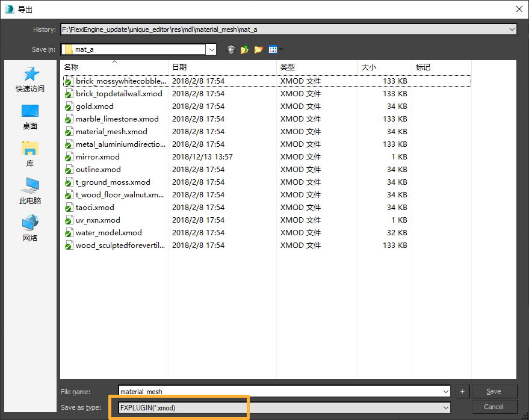Open the view menu icon

click(x=275, y=49)
